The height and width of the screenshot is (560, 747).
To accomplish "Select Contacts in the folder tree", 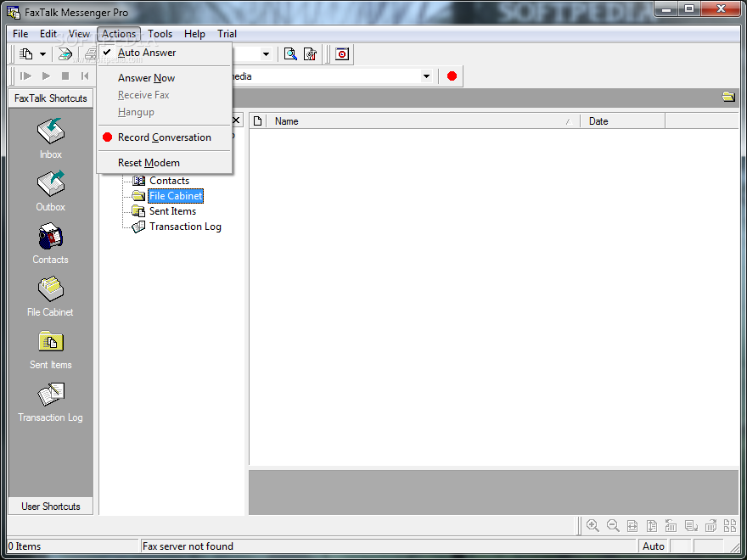I will [x=169, y=181].
